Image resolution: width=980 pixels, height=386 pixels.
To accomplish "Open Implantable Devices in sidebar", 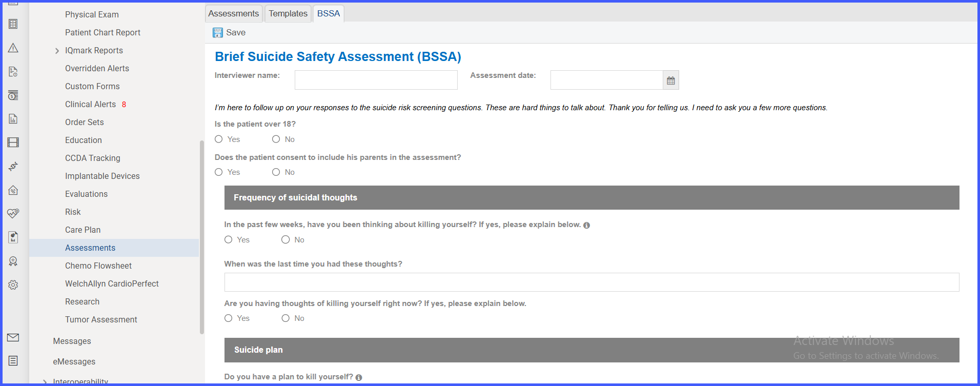I will coord(103,176).
